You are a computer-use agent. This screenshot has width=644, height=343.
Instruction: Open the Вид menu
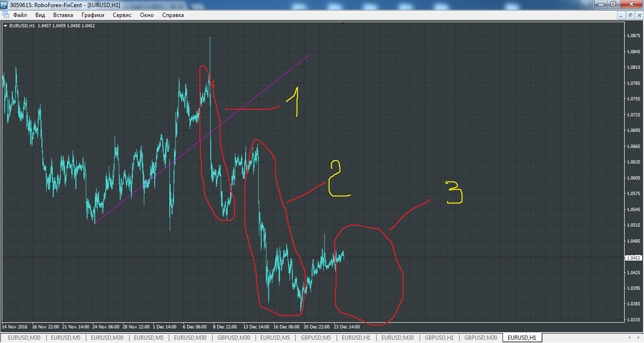pyautogui.click(x=40, y=15)
